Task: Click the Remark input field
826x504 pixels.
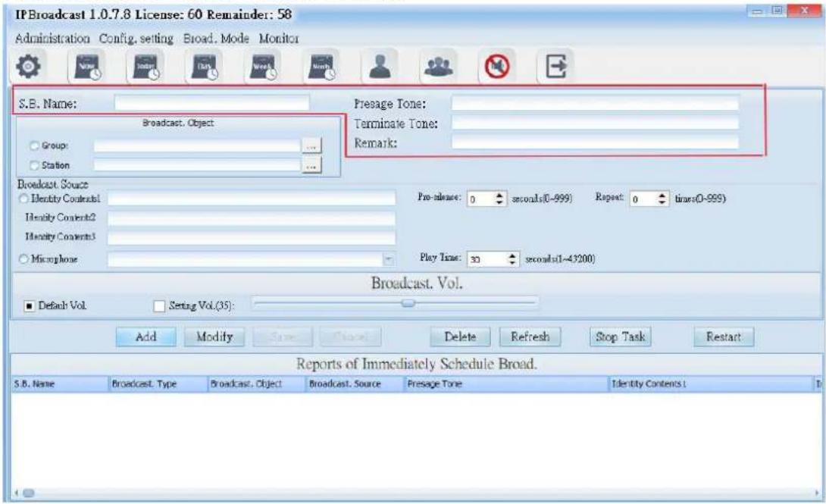Action: tap(596, 142)
